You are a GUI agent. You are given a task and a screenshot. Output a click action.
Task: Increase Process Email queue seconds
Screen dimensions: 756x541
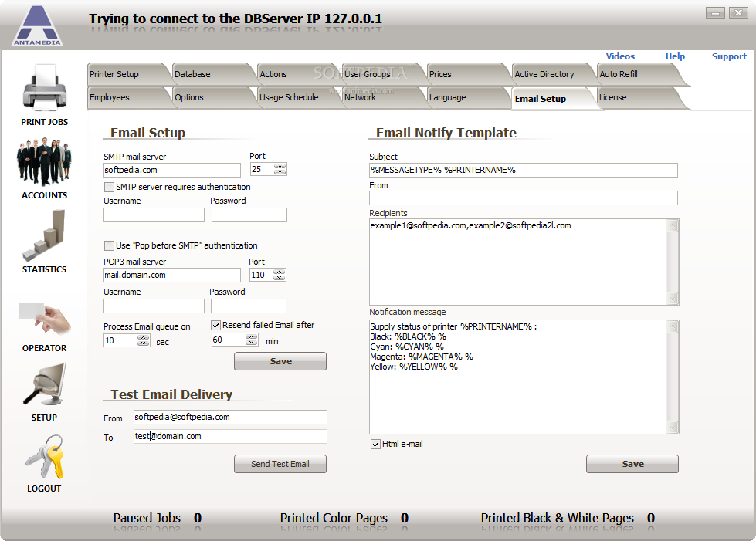pyautogui.click(x=143, y=338)
